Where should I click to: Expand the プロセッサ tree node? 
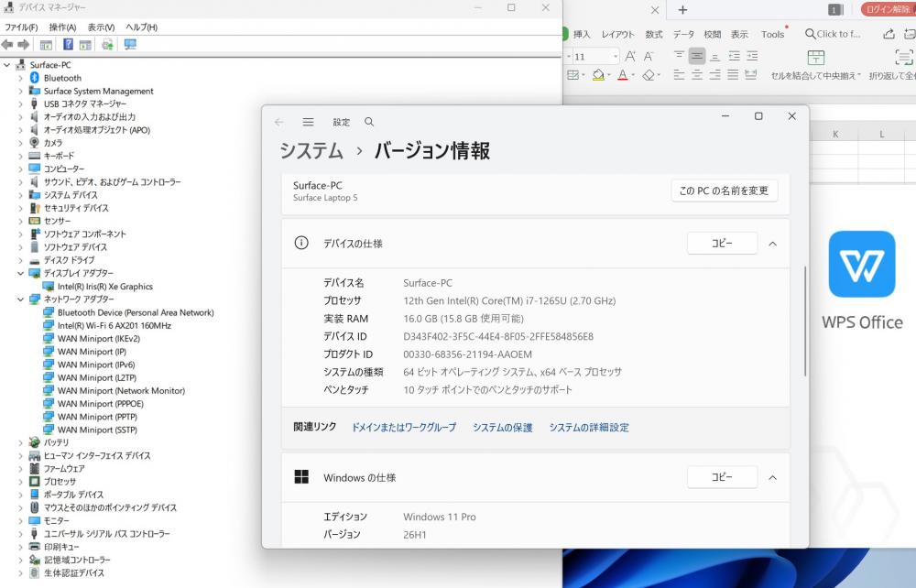(20, 482)
